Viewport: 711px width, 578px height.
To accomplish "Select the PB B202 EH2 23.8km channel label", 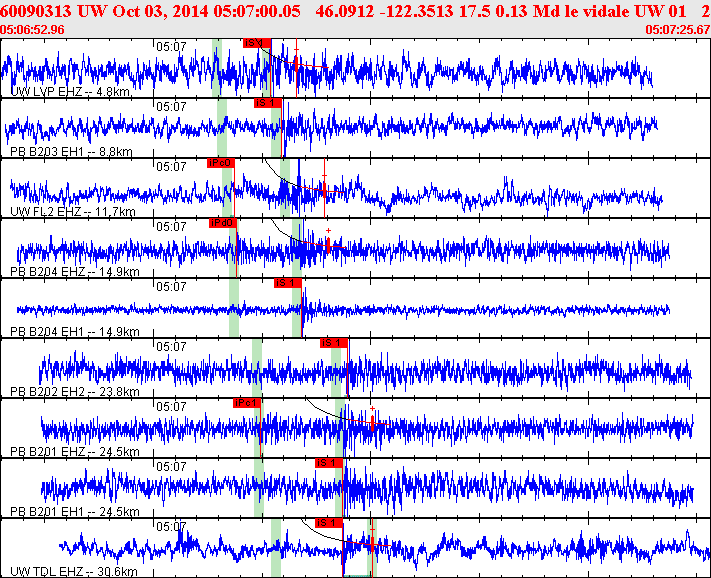I will (x=74, y=391).
